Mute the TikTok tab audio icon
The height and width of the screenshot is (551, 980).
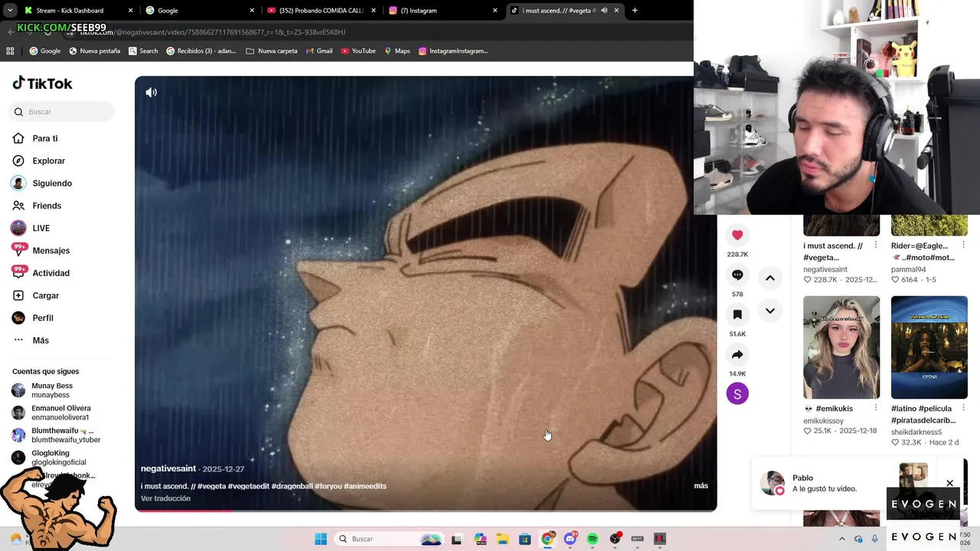(x=604, y=11)
